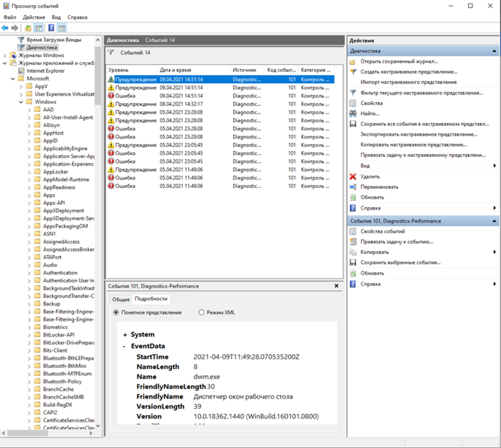Click funnel icon for Фильтр текущего настраиваемого представления

353,93
